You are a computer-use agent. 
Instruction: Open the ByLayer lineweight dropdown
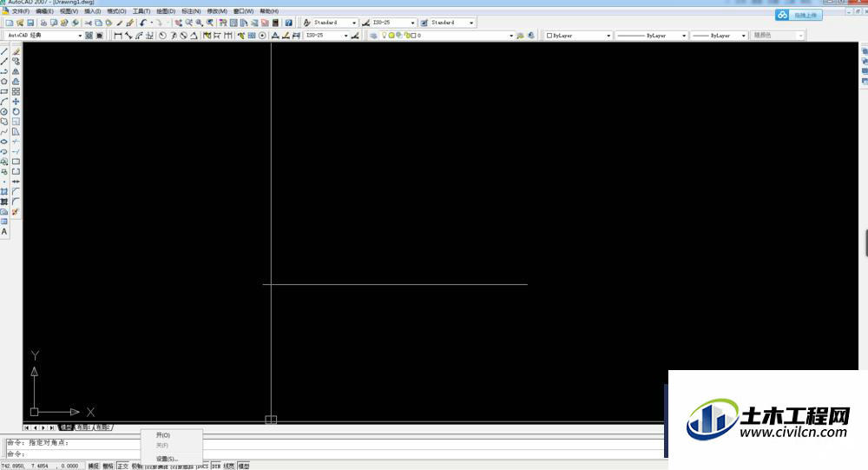tap(719, 36)
